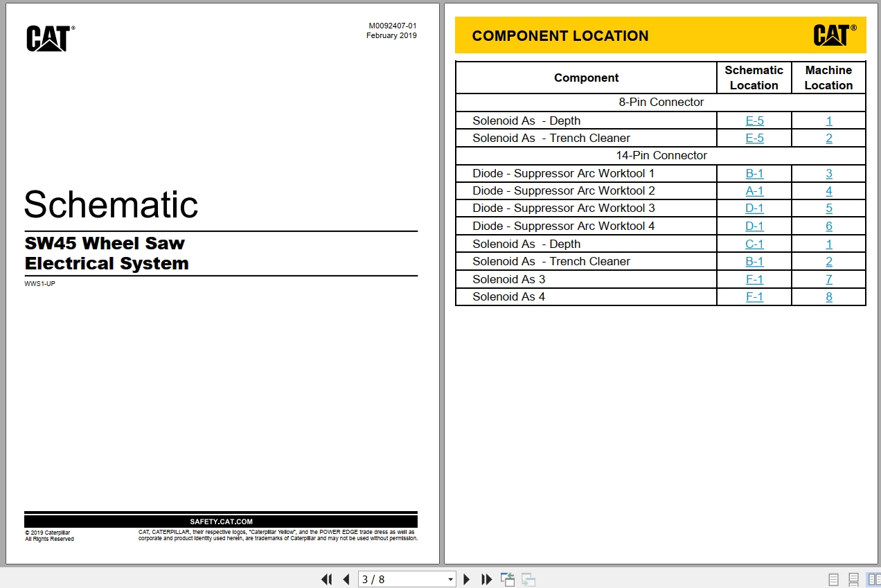The width and height of the screenshot is (881, 588).
Task: Click the 8-Pin Connector section row
Action: coord(661,103)
